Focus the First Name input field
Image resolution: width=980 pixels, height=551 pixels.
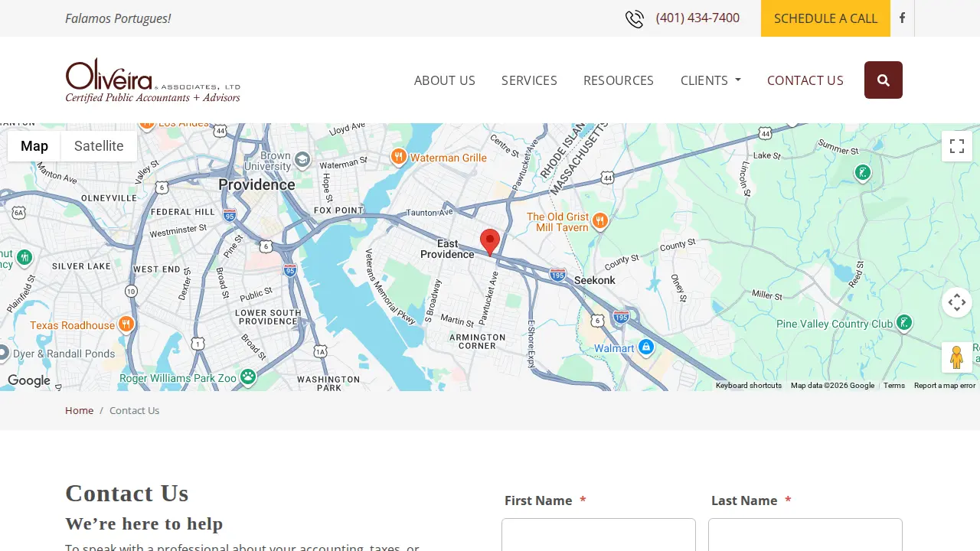coord(599,535)
